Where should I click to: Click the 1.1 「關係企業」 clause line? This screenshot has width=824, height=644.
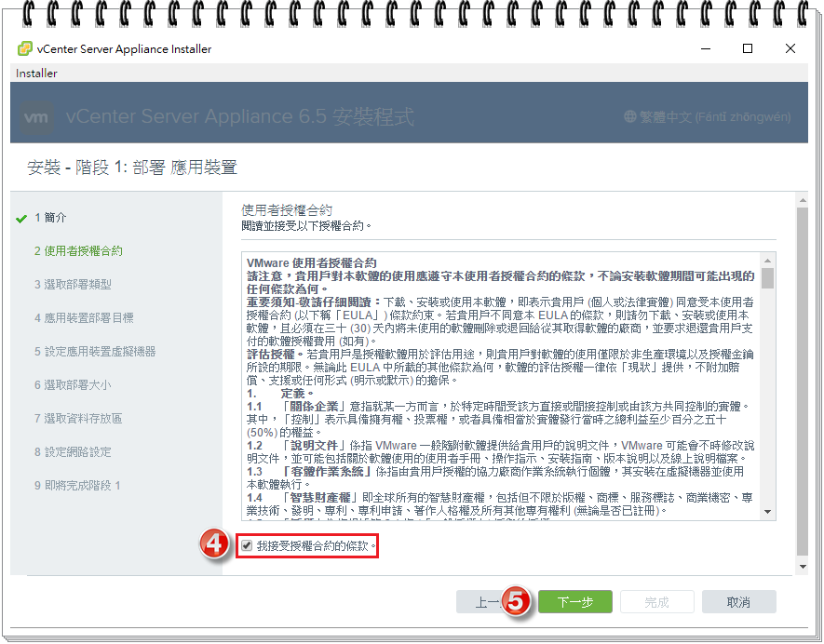[x=497, y=407]
